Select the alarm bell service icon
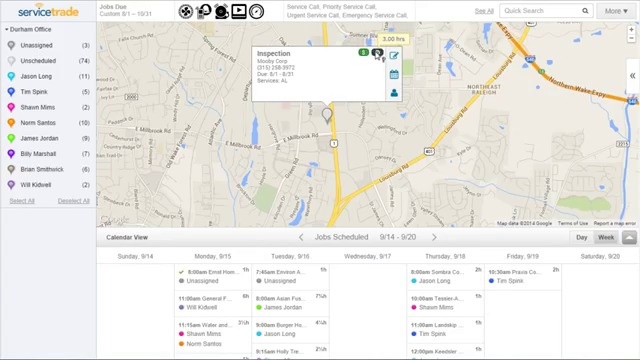The height and width of the screenshot is (360, 640). click(221, 11)
